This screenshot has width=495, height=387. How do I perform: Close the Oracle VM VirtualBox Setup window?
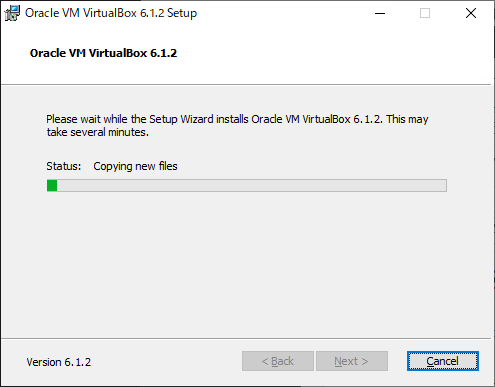pos(471,13)
